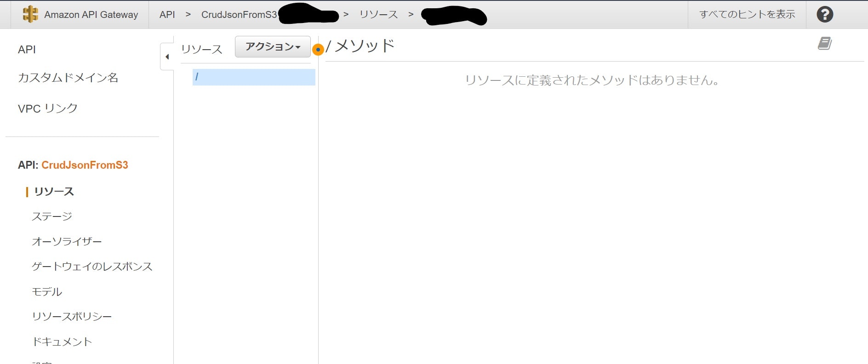The height and width of the screenshot is (364, 868).
Task: Click the Amazon API Gateway title text
Action: 91,15
